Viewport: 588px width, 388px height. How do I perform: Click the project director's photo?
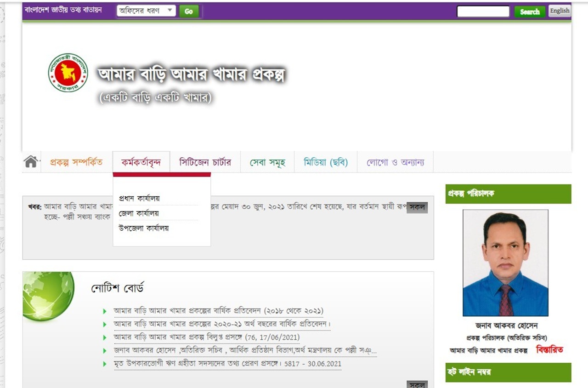coord(505,262)
